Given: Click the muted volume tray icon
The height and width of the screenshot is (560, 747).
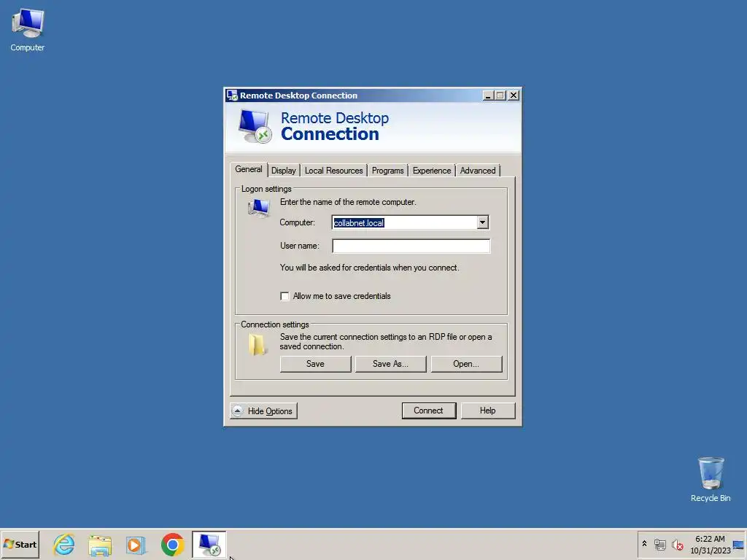Looking at the screenshot, I should pyautogui.click(x=677, y=544).
